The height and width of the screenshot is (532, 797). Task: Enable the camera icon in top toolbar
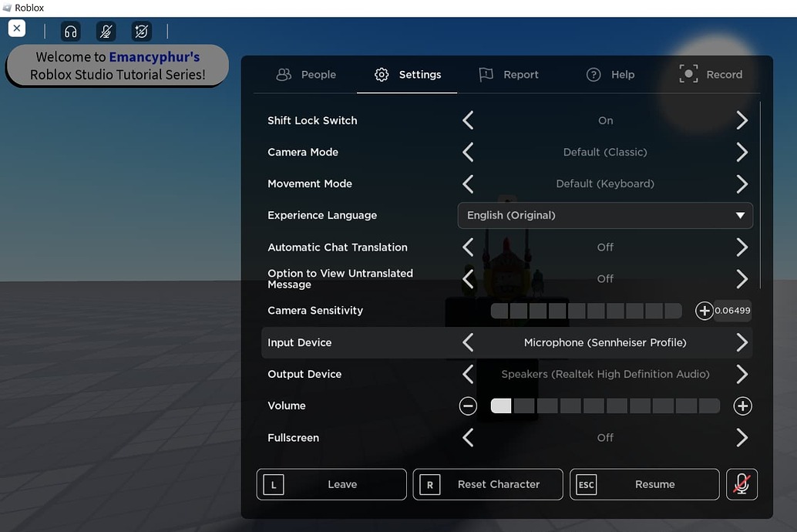tap(141, 31)
